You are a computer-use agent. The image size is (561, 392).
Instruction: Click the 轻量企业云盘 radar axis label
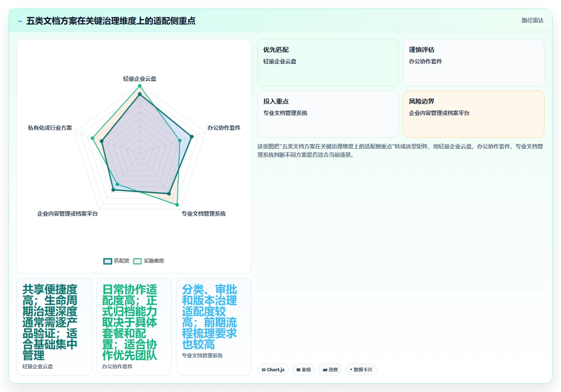coord(140,79)
